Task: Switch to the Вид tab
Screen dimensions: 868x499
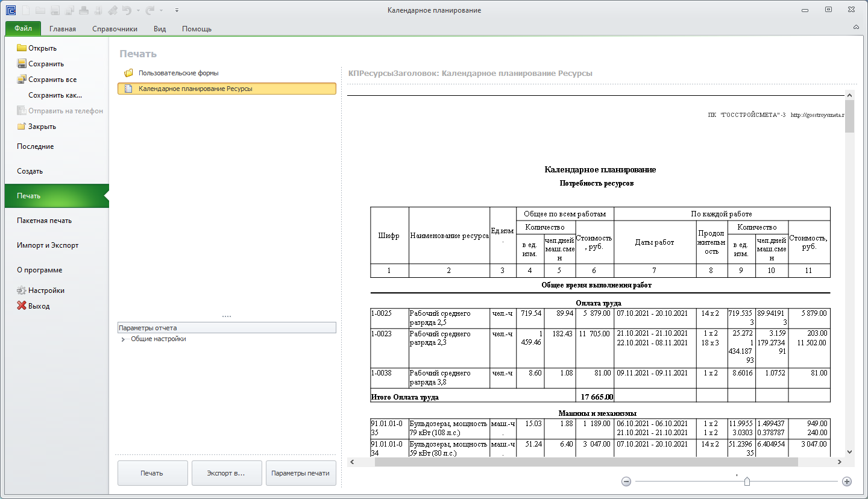Action: click(160, 29)
